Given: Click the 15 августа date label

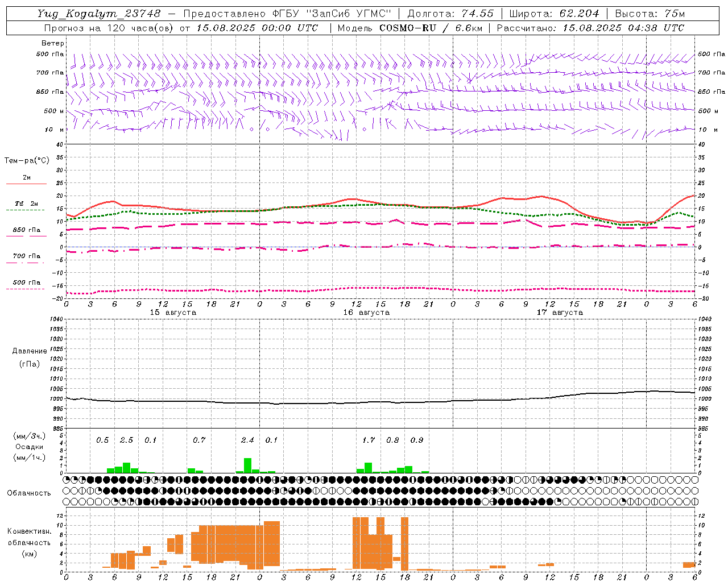Looking at the screenshot, I should [173, 313].
